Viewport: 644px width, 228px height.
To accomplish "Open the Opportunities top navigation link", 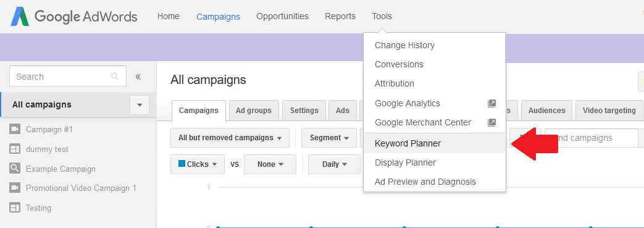I will 282,17.
